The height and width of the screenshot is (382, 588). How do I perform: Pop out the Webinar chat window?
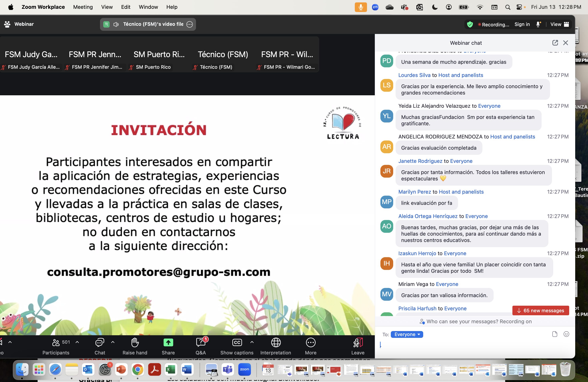pyautogui.click(x=555, y=43)
